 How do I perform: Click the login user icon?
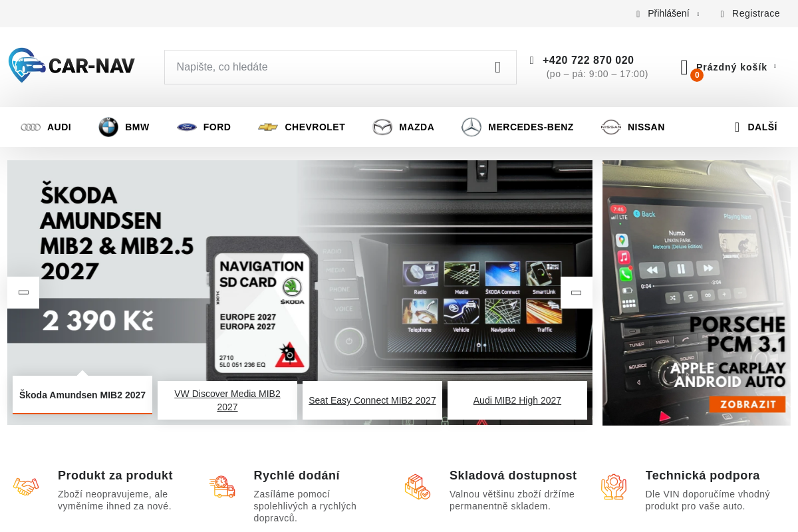tap(638, 14)
